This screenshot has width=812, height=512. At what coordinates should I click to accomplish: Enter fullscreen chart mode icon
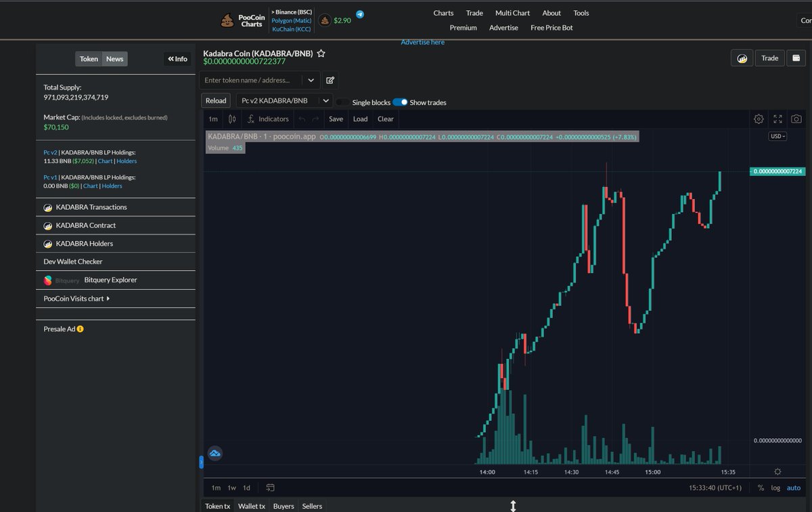777,119
